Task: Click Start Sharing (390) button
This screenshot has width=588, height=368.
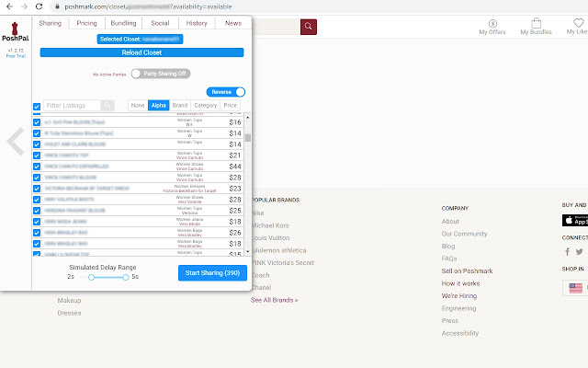Action: coord(212,273)
